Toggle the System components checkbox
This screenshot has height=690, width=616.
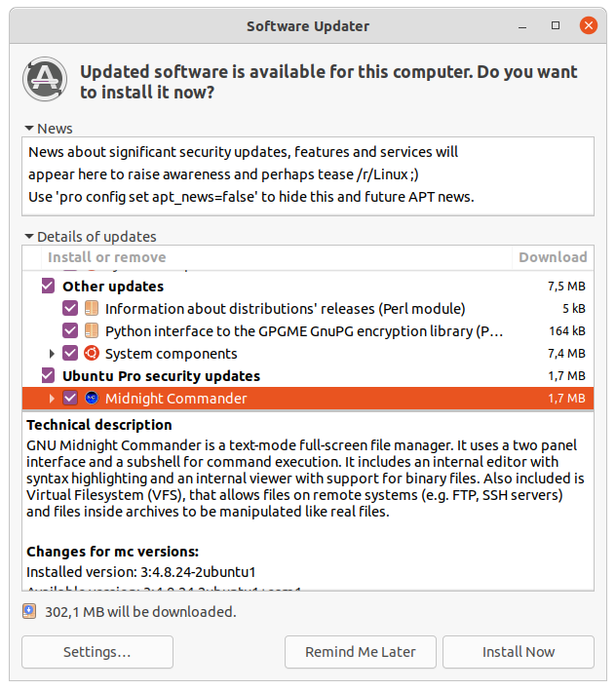pyautogui.click(x=70, y=353)
